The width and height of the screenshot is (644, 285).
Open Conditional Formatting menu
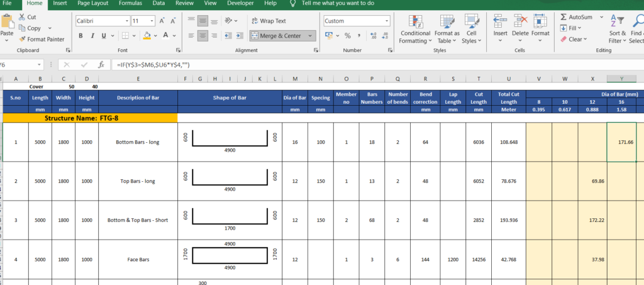415,29
